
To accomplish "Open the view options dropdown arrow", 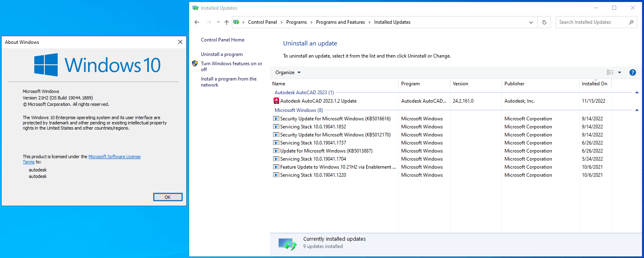I will click(620, 72).
